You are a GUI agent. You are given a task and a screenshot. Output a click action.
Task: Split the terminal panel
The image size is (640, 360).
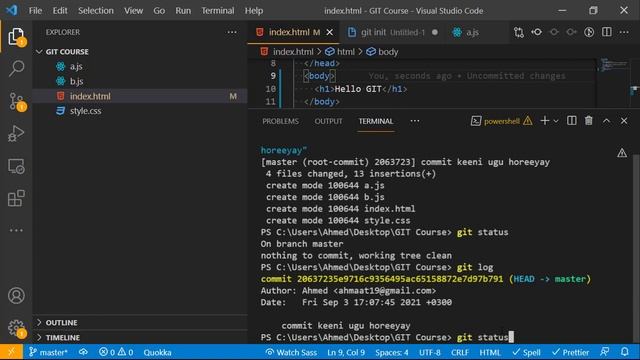pyautogui.click(x=572, y=121)
